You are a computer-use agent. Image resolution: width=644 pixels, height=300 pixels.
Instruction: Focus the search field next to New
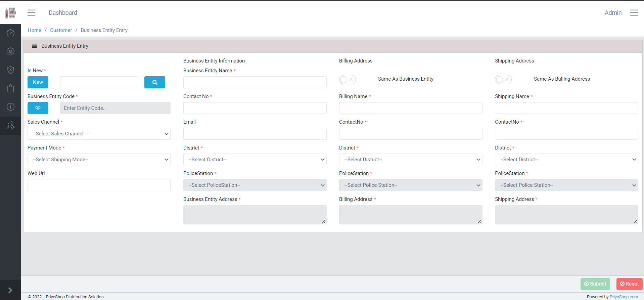99,82
